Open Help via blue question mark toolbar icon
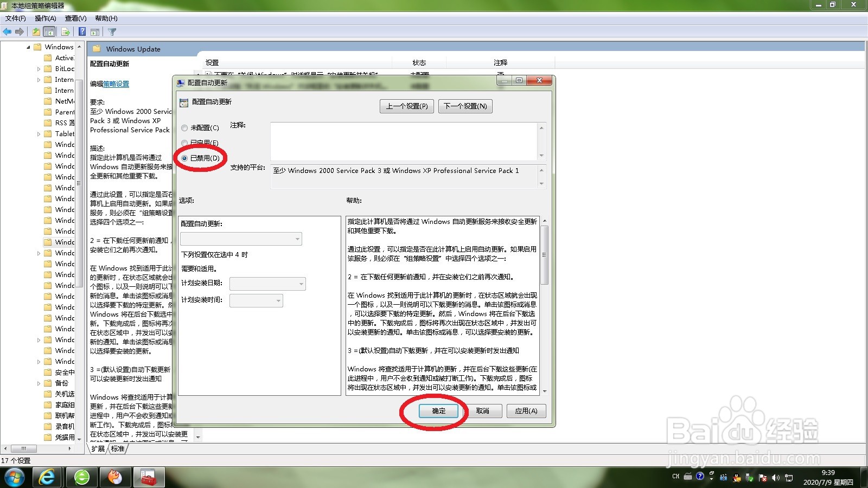This screenshot has height=488, width=868. [82, 32]
